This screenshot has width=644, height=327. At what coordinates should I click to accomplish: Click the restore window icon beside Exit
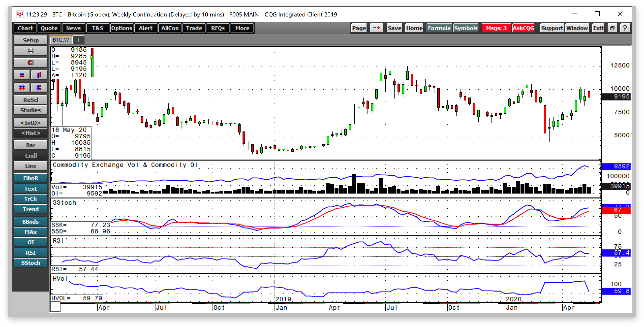point(612,28)
